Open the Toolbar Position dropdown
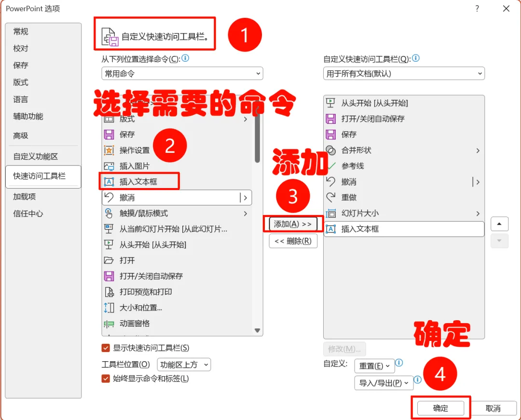The image size is (521, 420). click(184, 365)
